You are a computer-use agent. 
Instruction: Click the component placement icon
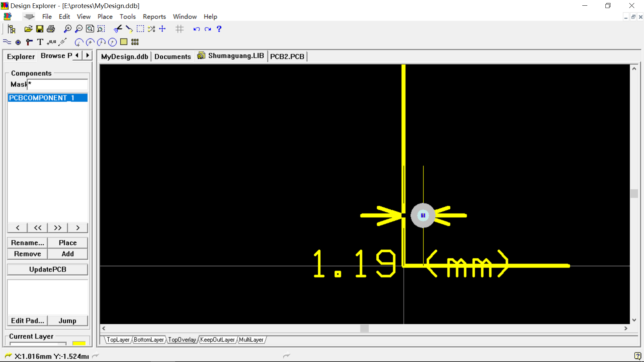(136, 42)
